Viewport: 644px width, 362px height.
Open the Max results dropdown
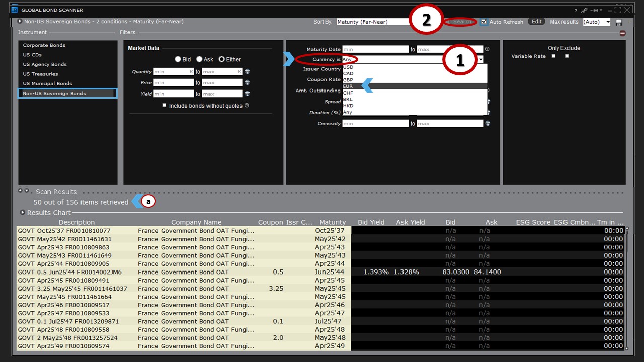597,22
